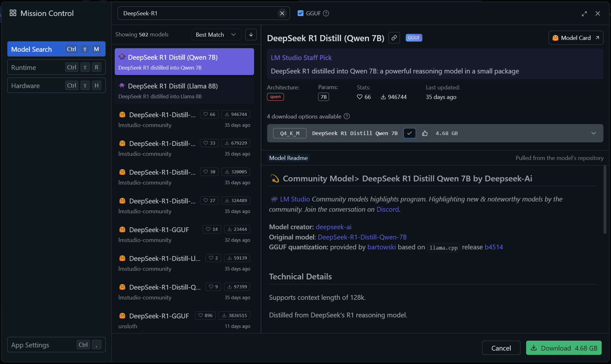
Task: Click the Mission Control grid icon
Action: click(13, 13)
